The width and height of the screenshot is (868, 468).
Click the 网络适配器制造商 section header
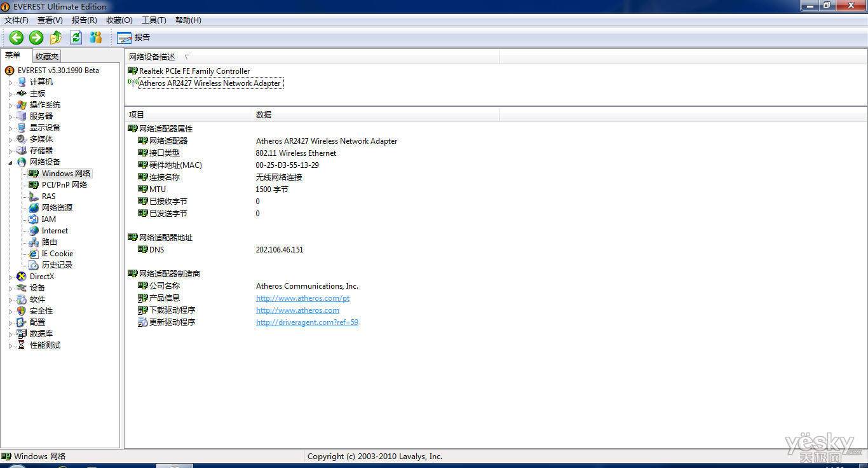(x=170, y=274)
